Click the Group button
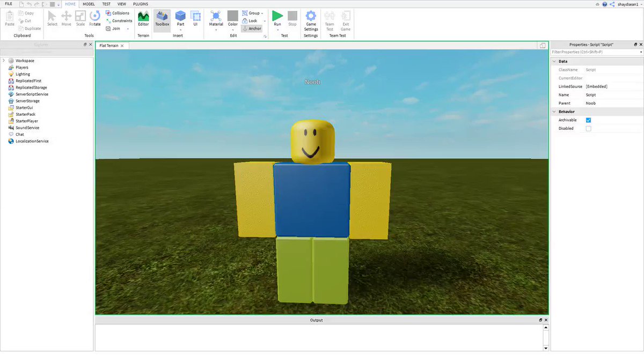 [251, 13]
